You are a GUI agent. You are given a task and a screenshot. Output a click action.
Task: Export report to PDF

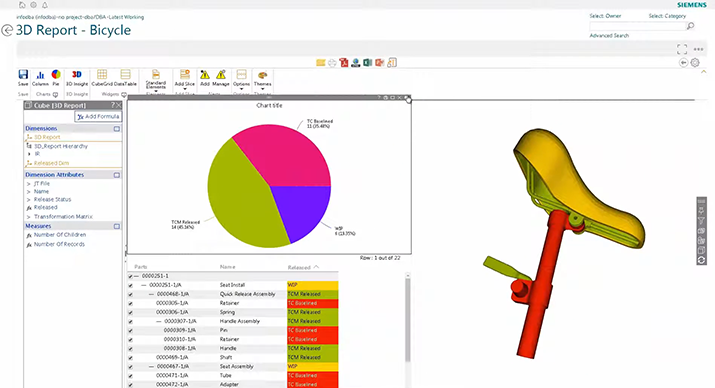point(344,62)
